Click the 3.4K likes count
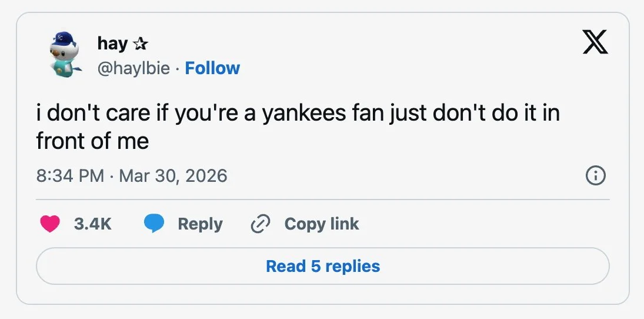This screenshot has height=319, width=644. click(x=92, y=224)
